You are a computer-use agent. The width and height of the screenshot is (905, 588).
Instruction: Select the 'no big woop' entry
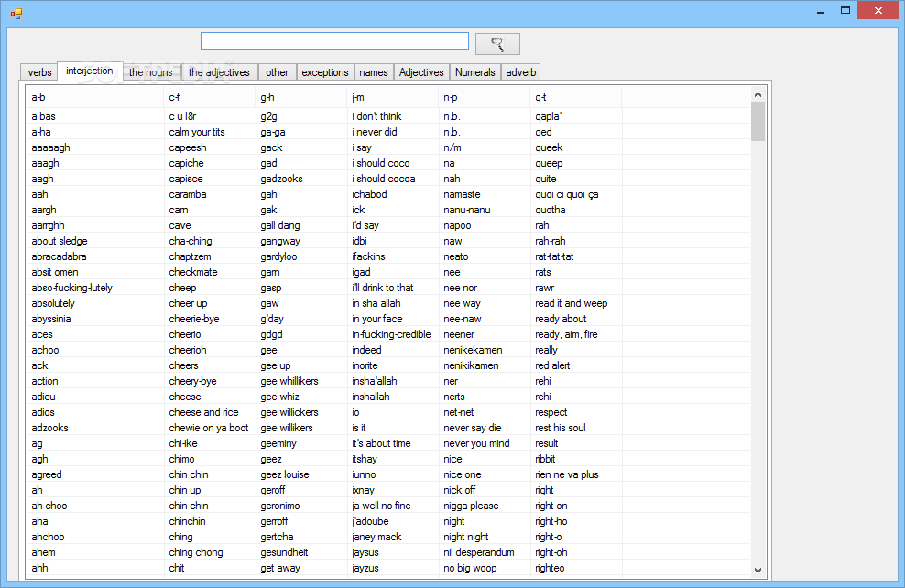click(470, 568)
